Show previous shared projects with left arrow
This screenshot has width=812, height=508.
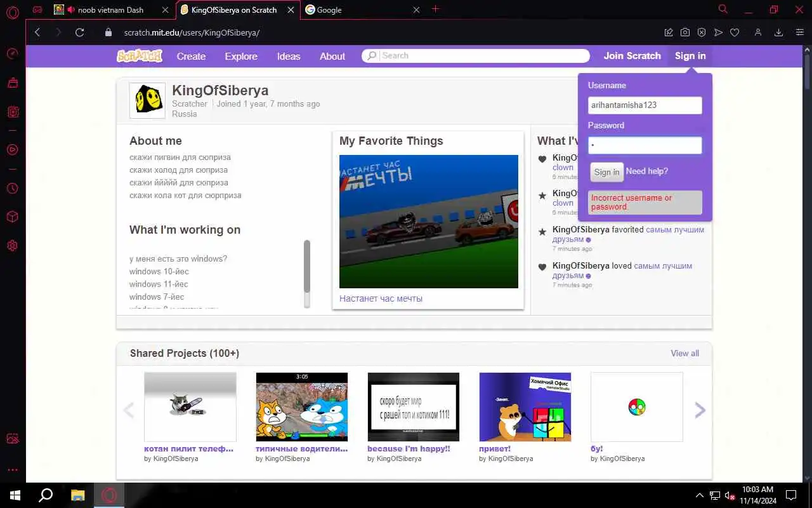(x=129, y=410)
